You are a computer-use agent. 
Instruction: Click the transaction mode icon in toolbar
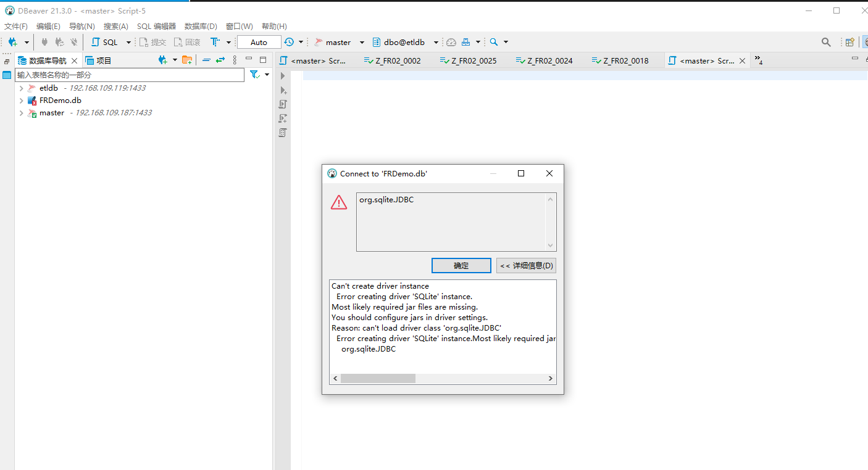coord(215,42)
